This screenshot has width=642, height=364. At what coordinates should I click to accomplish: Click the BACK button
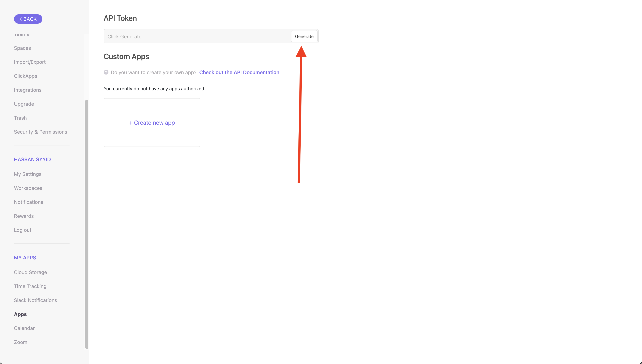pyautogui.click(x=28, y=19)
